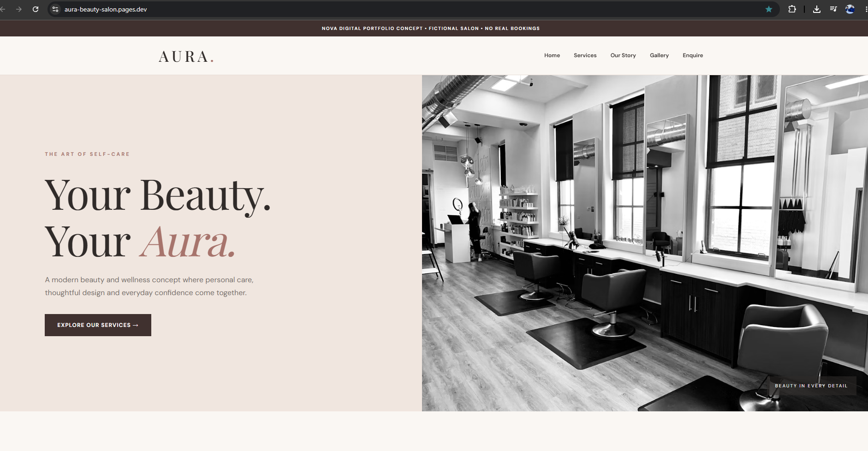
Task: Open the downloads icon
Action: click(x=817, y=9)
